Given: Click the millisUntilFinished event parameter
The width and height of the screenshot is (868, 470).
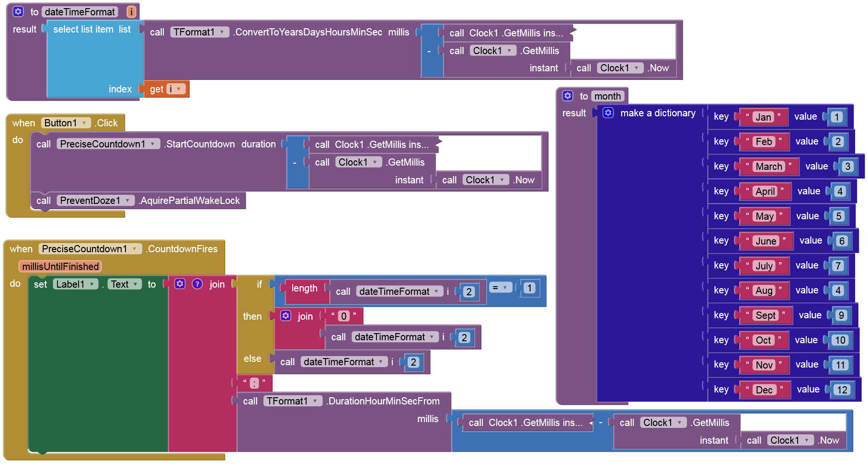Looking at the screenshot, I should click(60, 267).
